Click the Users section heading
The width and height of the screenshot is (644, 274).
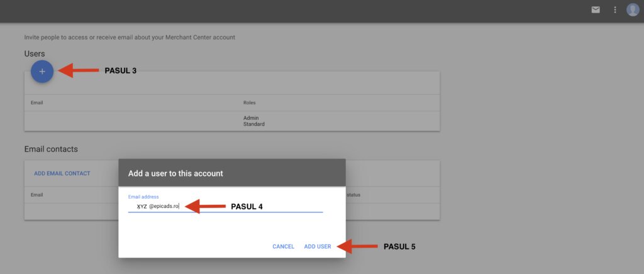coord(35,54)
